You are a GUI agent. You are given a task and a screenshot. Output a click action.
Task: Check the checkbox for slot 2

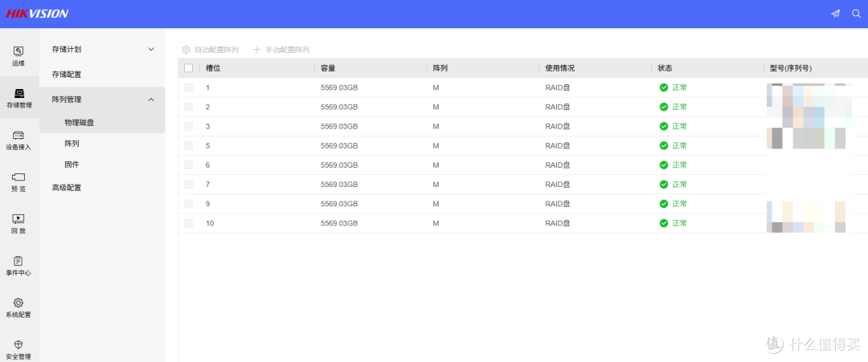(x=188, y=107)
